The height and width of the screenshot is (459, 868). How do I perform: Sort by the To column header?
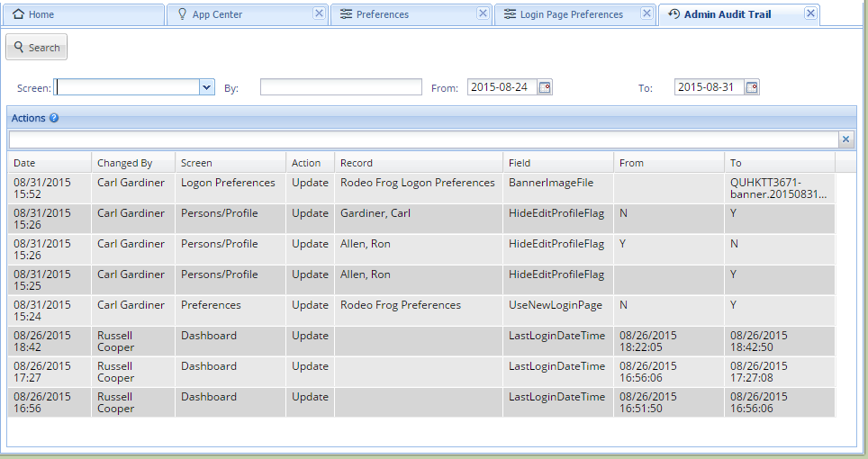(780, 163)
